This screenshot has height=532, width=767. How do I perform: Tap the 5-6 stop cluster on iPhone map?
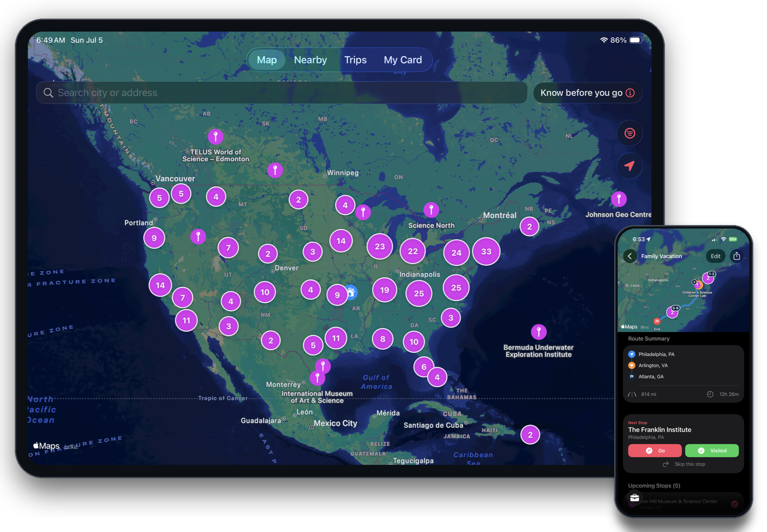coord(673,312)
